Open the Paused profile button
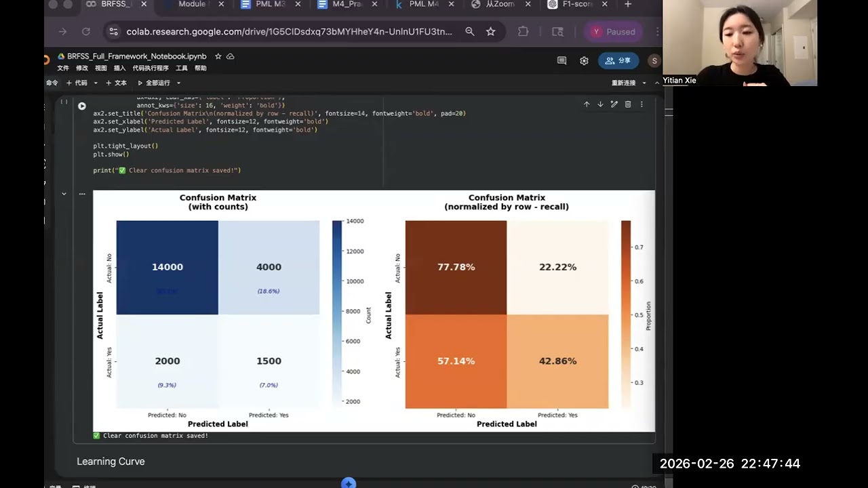This screenshot has height=488, width=868. tap(614, 31)
